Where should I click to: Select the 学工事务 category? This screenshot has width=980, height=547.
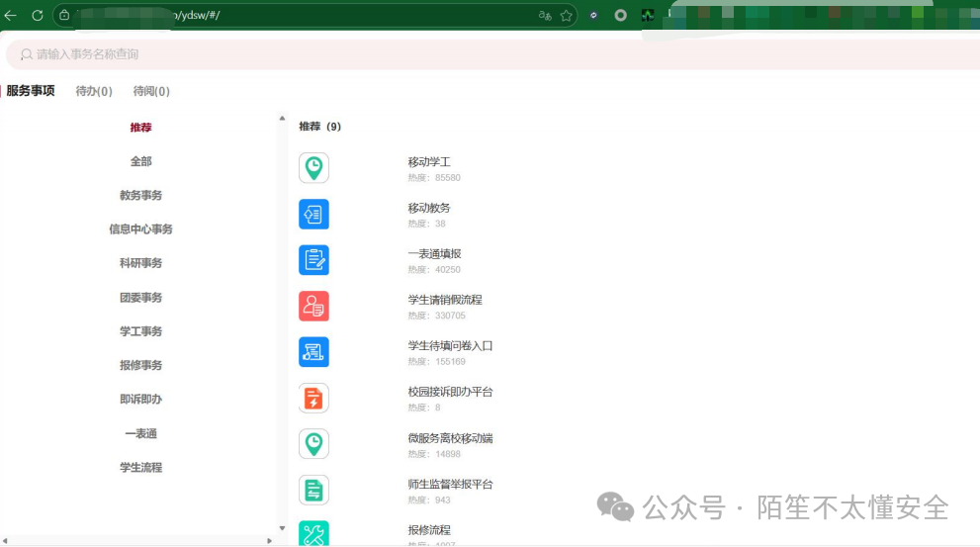[x=140, y=330]
